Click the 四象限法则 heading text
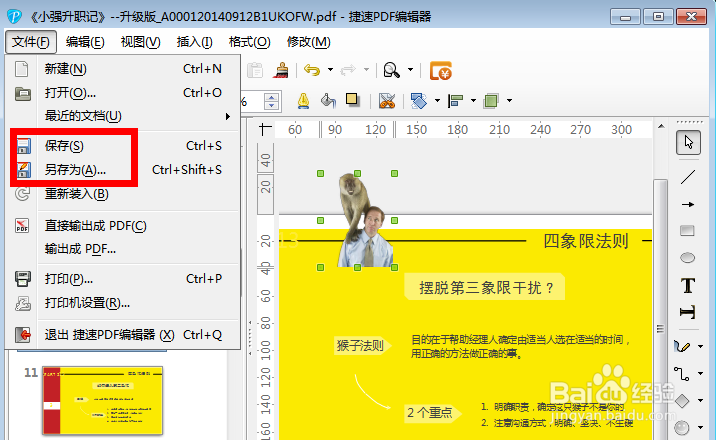 tap(586, 241)
